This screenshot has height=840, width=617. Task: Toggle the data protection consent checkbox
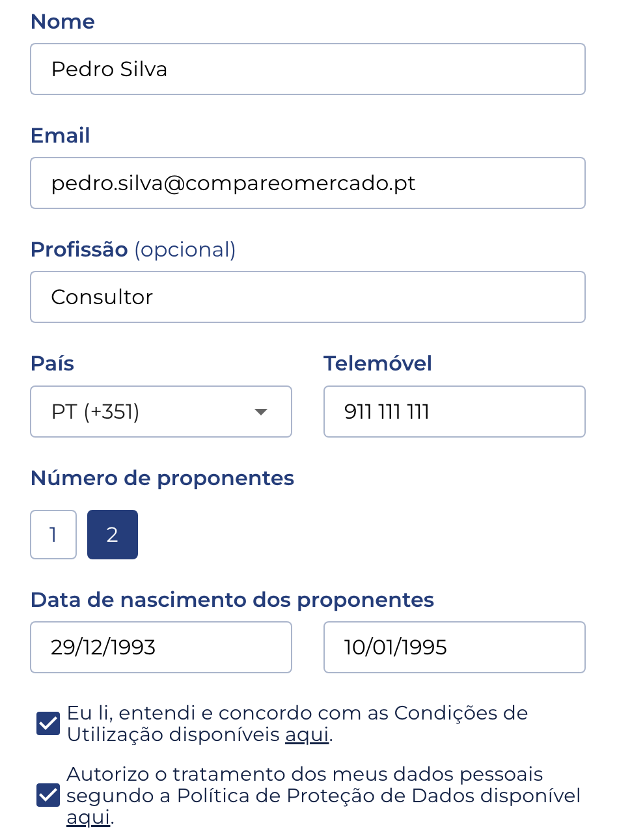point(48,795)
